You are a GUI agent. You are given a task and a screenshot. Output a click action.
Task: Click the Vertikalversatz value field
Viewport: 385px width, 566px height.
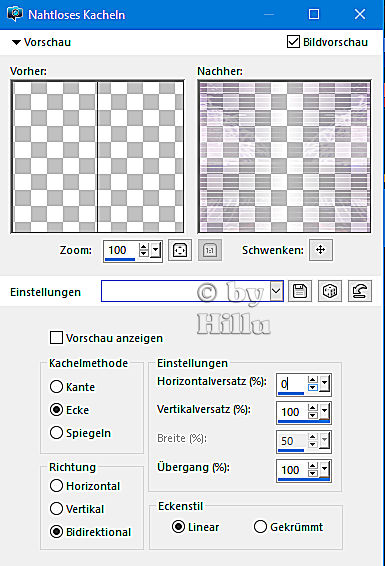coord(292,412)
